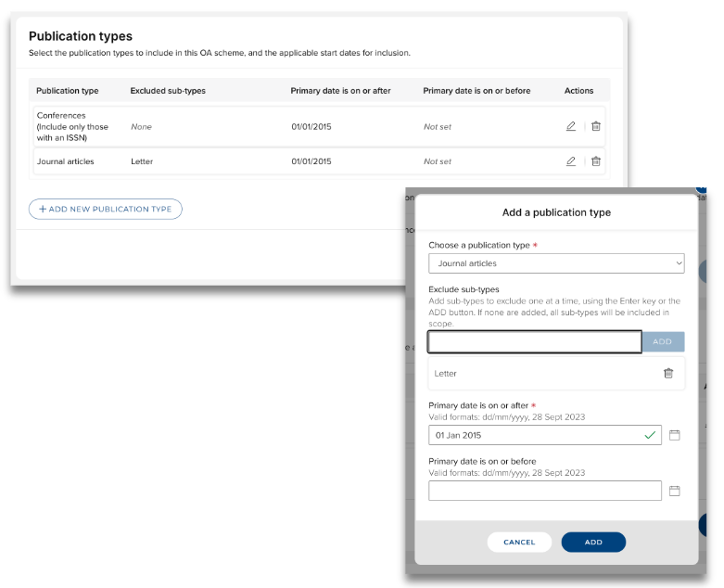The height and width of the screenshot is (588, 724).
Task: Confirm dialog with the dark blue ADD button
Action: tap(593, 542)
